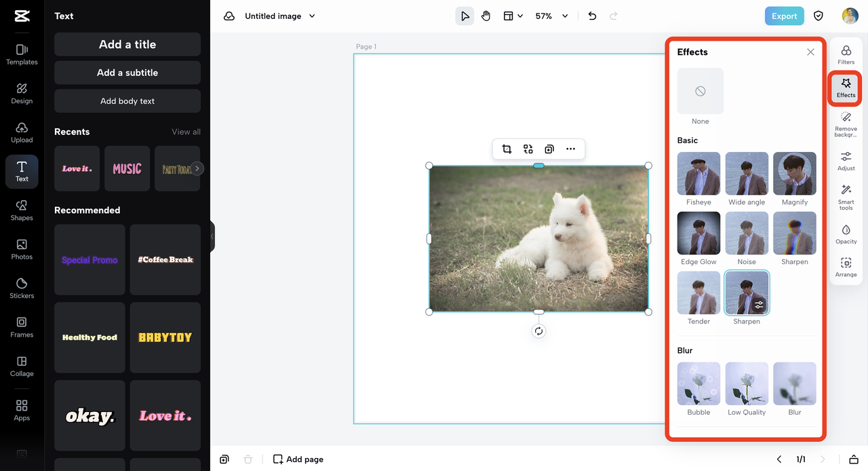This screenshot has height=471, width=868.
Task: Open the Photos sidebar panel
Action: [x=22, y=249]
